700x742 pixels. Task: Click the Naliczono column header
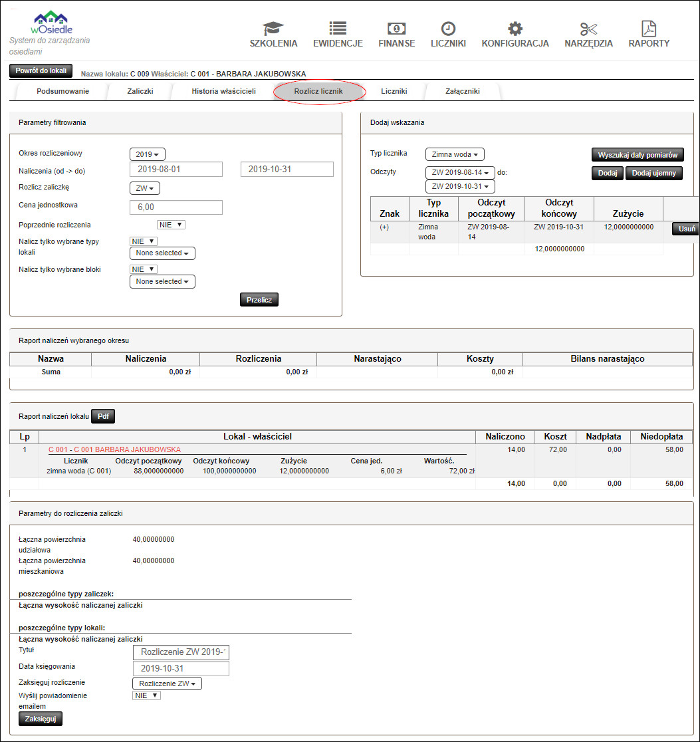[505, 437]
